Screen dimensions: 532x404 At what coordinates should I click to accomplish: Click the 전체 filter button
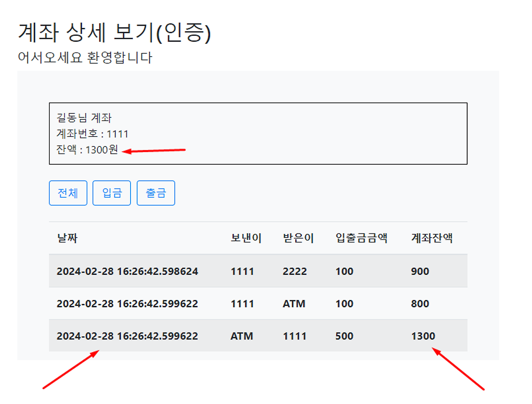point(68,193)
